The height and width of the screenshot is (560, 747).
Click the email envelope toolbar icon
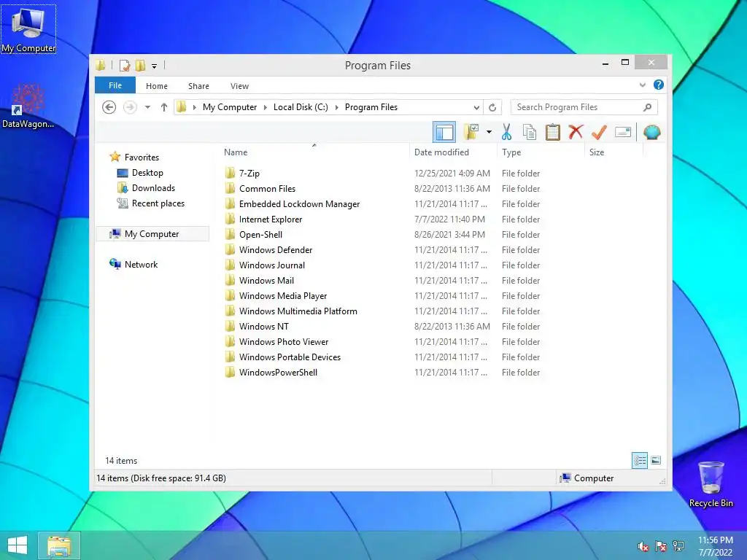[x=623, y=132]
